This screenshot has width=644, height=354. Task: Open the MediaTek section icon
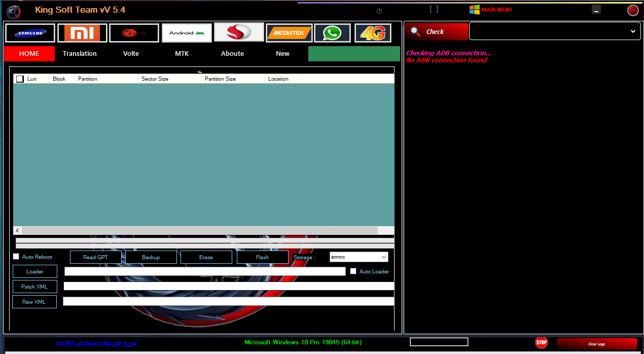click(289, 32)
